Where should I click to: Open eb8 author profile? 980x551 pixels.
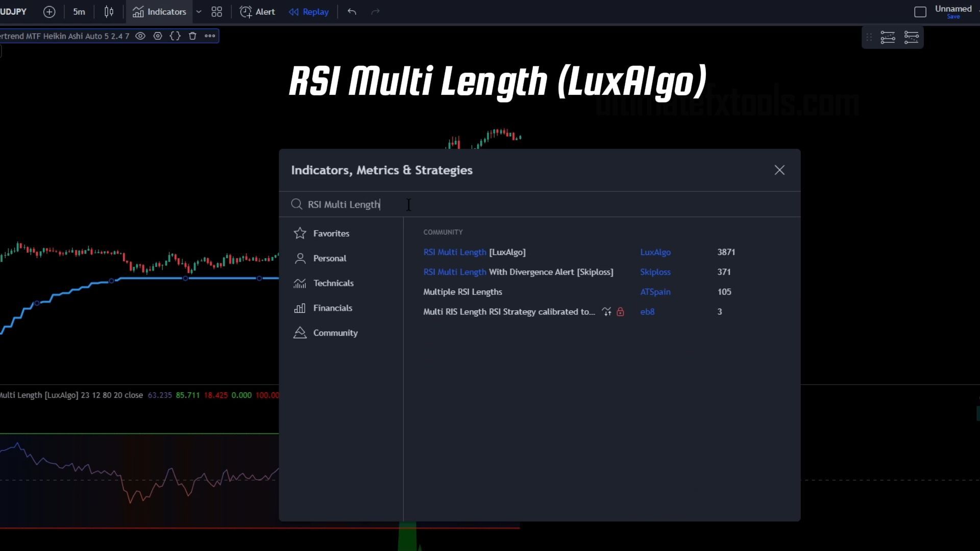coord(647,312)
